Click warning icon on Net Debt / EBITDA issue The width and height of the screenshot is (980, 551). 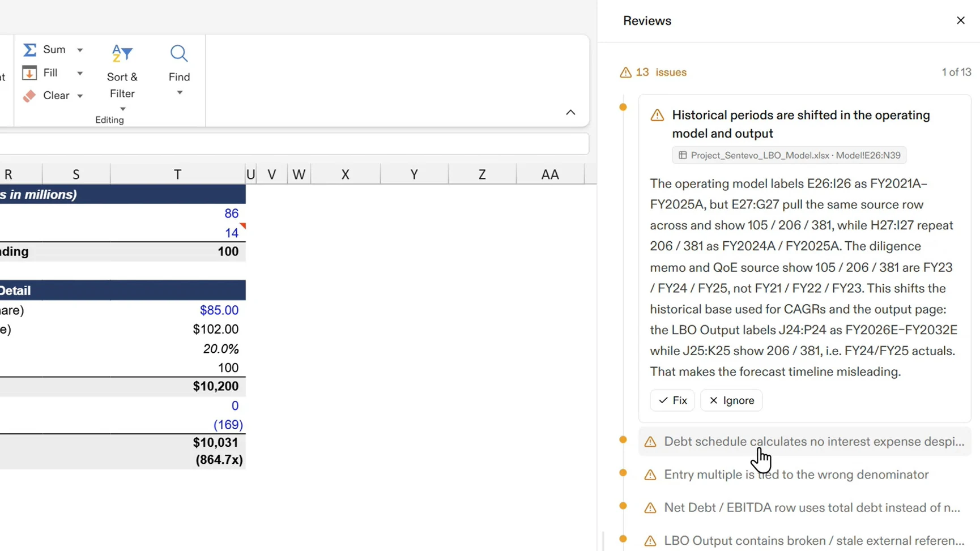(650, 507)
